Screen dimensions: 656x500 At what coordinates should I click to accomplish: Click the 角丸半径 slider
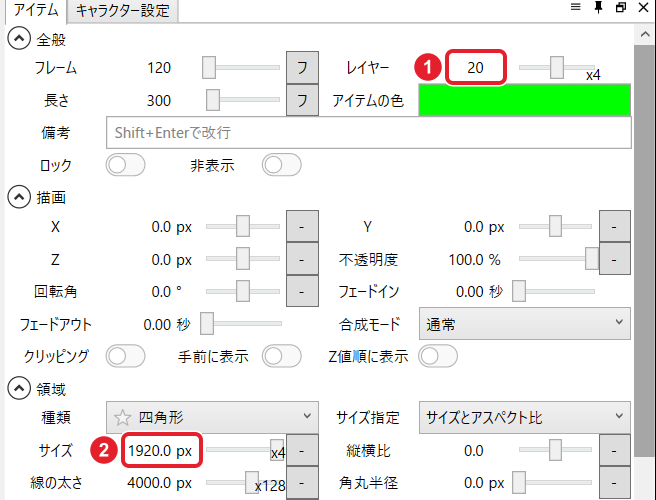pos(552,482)
